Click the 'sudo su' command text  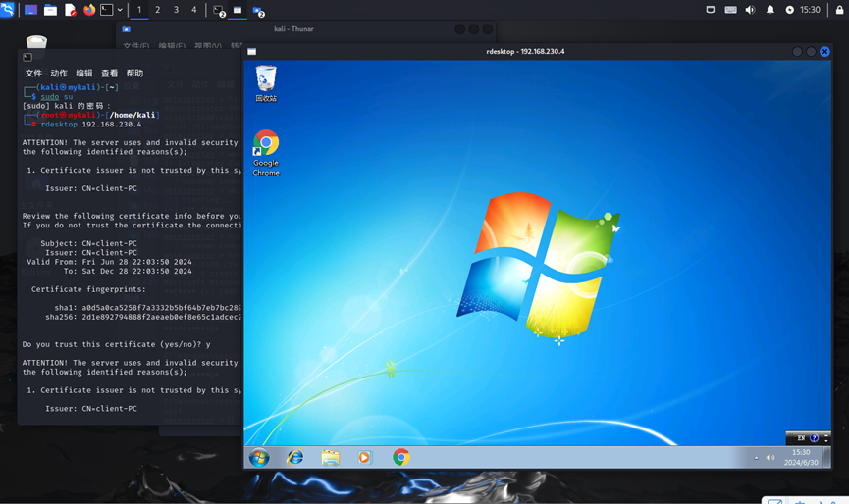56,96
